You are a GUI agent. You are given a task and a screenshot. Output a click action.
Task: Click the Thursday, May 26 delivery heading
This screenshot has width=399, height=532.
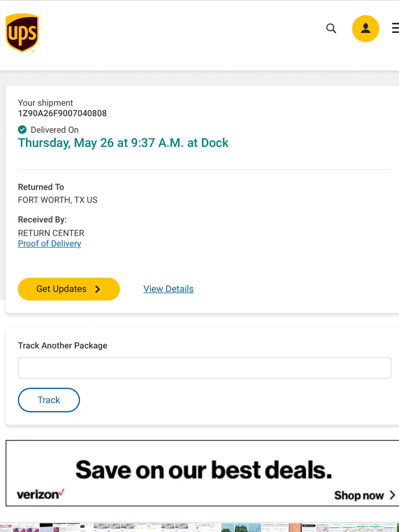coord(123,143)
